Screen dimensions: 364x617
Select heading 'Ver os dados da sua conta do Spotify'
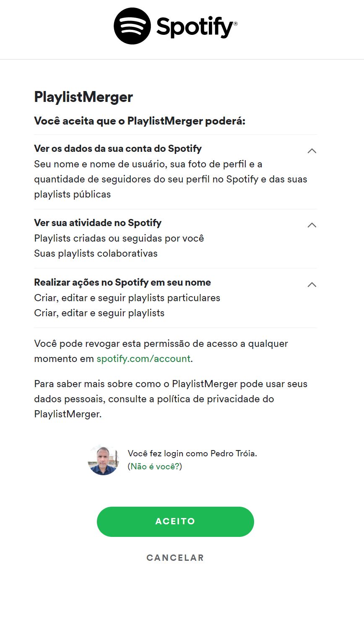(118, 148)
